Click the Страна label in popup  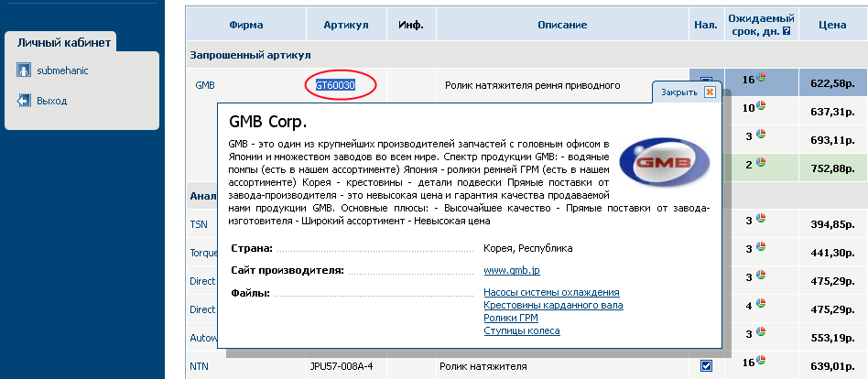pyautogui.click(x=252, y=248)
